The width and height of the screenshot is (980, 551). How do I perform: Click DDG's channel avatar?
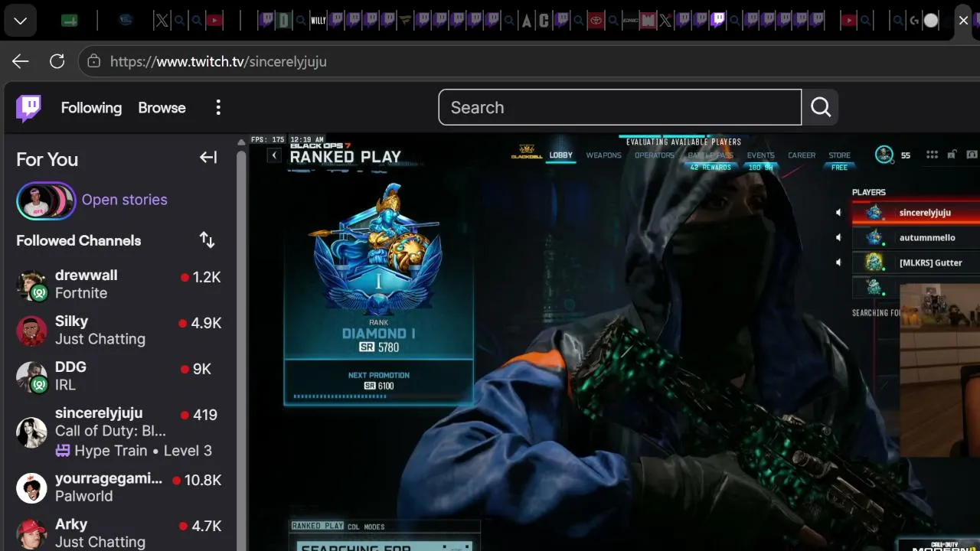(31, 377)
